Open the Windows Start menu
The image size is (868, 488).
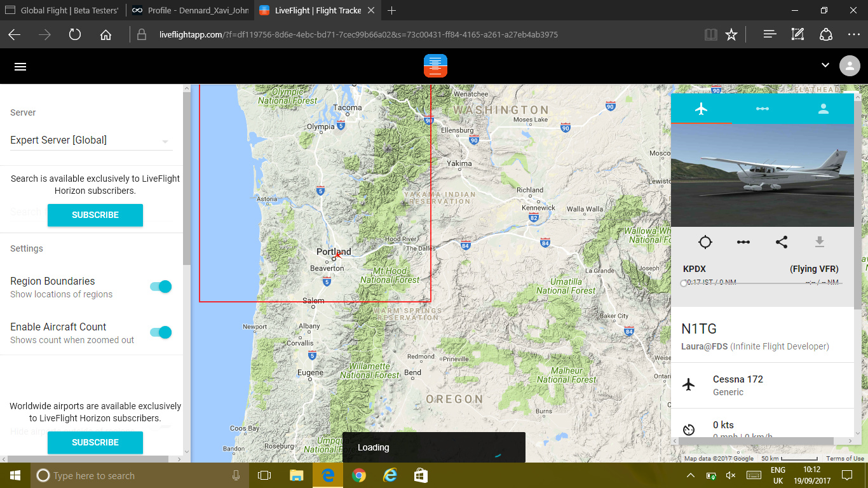tap(15, 475)
